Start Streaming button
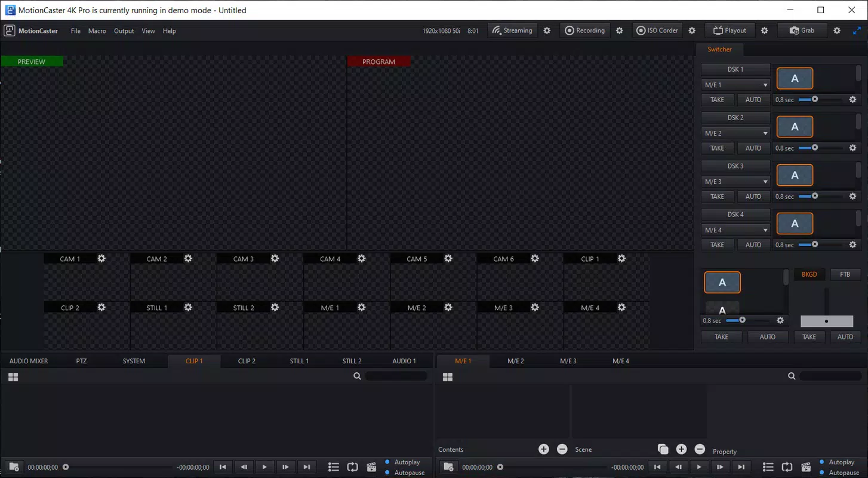 (512, 30)
